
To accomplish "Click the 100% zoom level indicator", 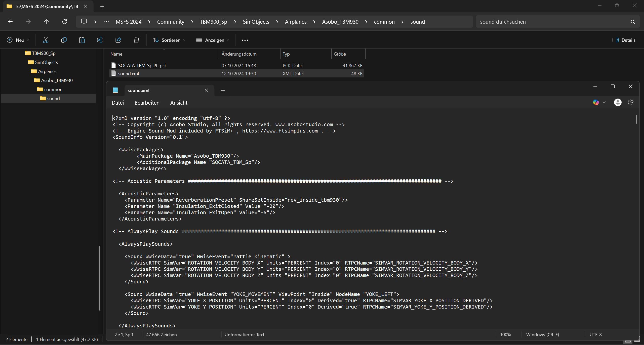I will (505, 334).
